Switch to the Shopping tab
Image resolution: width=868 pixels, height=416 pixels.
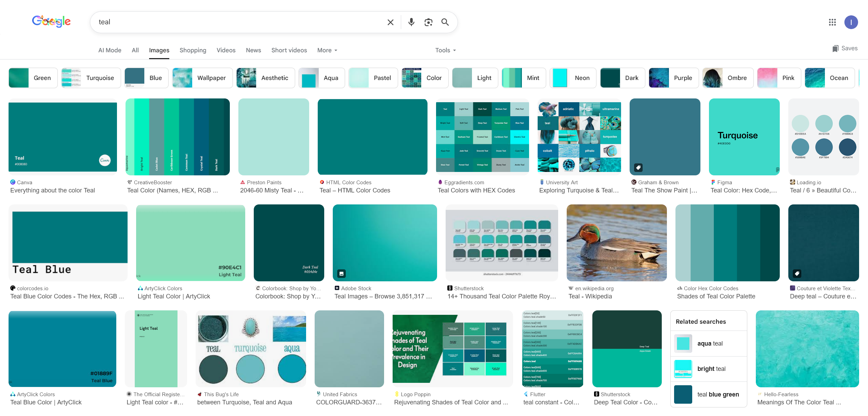click(x=193, y=50)
